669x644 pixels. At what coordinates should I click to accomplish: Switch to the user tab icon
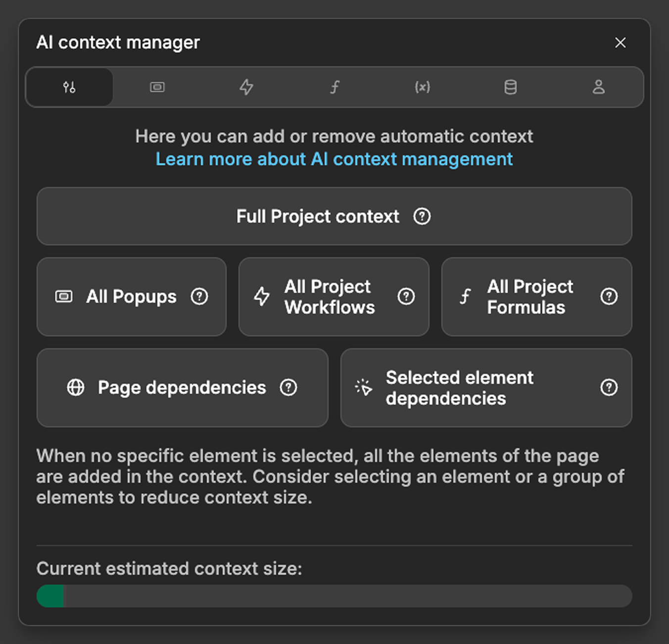tap(598, 88)
